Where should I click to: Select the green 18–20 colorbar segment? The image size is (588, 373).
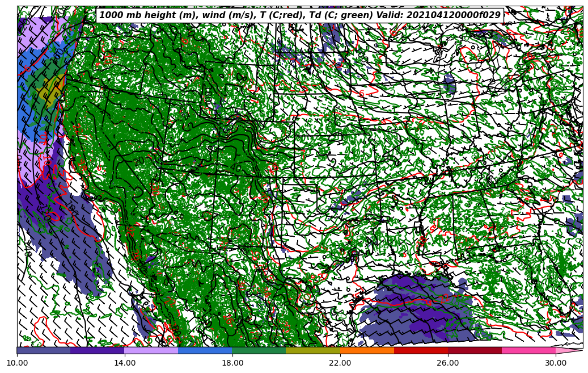(x=259, y=351)
